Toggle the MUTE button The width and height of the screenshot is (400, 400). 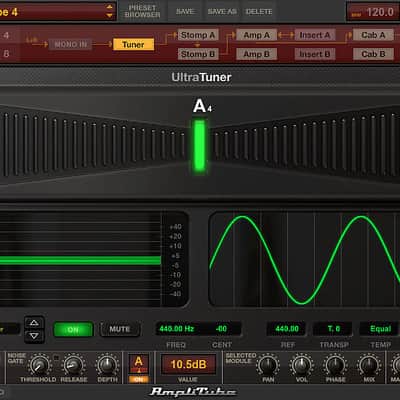pyautogui.click(x=120, y=329)
